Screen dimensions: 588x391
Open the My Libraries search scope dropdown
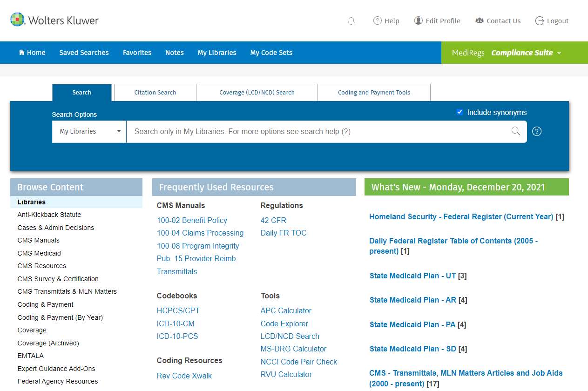coord(89,131)
